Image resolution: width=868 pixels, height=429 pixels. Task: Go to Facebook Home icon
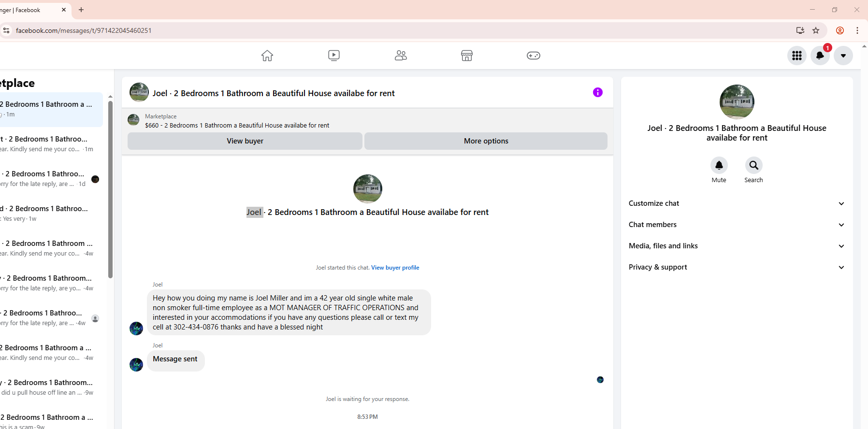coord(267,56)
